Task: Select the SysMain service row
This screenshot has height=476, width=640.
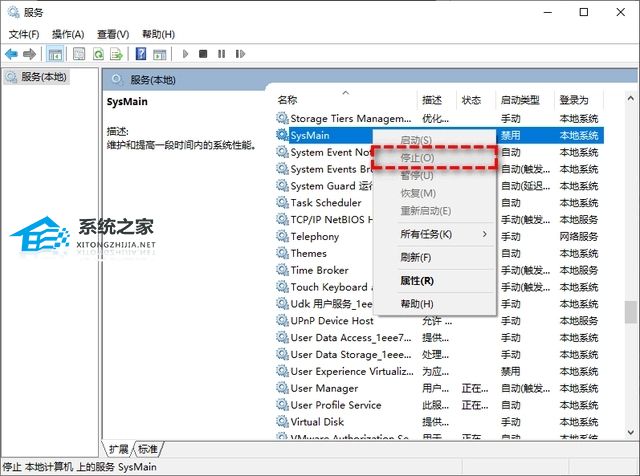Action: [x=439, y=135]
